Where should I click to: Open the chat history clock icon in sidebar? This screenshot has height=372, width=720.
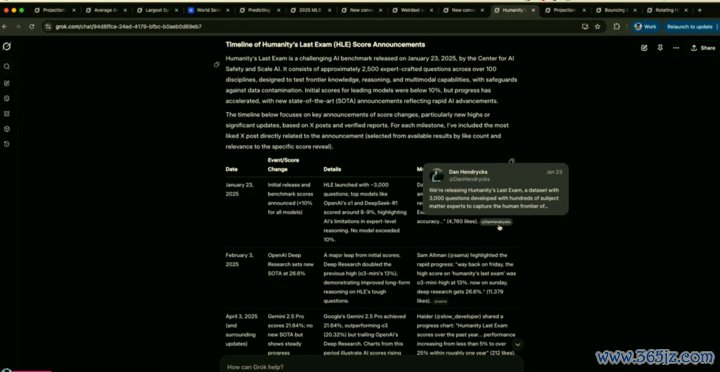pyautogui.click(x=7, y=144)
